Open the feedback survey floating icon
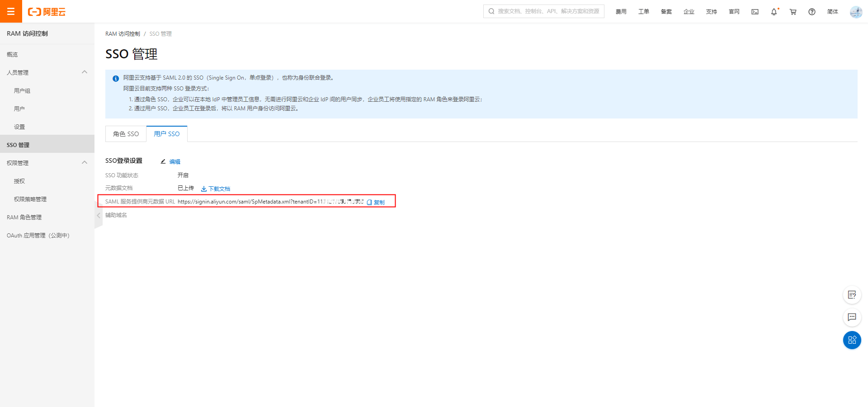Screen dimensions: 868x407 point(852,295)
